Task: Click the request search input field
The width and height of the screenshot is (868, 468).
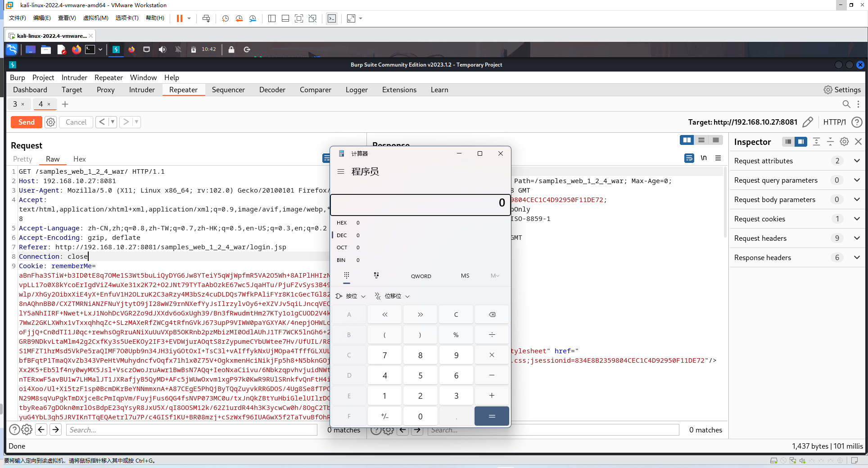Action: click(192, 430)
